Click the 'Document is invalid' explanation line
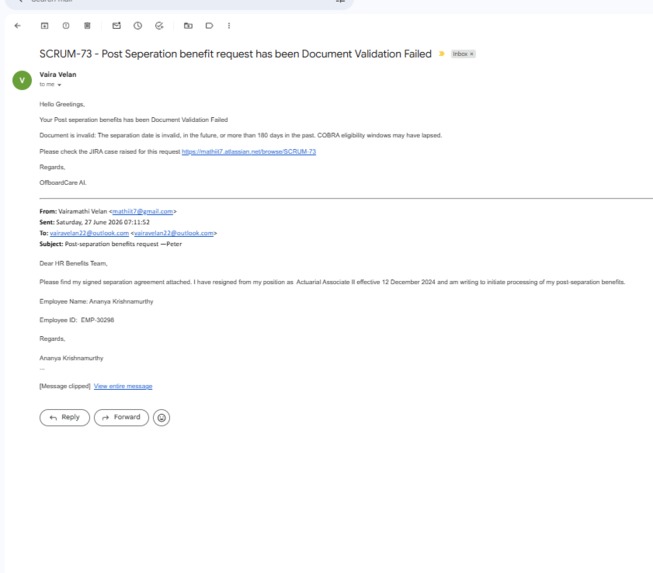This screenshot has height=573, width=653. [x=241, y=135]
